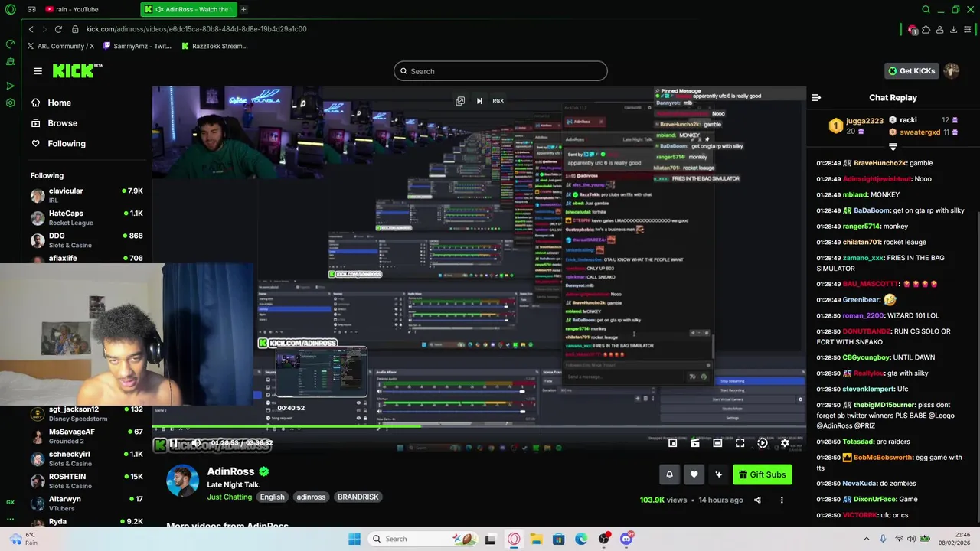Click the KICK logo
980x551 pixels.
click(77, 70)
